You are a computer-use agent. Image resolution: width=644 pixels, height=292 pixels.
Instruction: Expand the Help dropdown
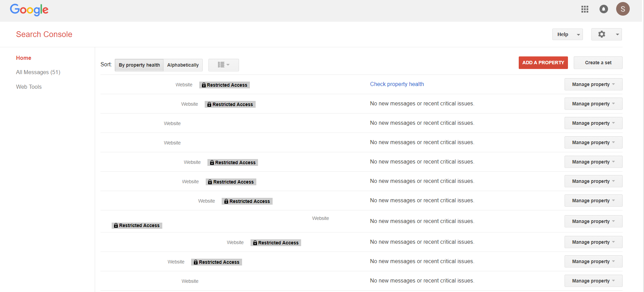pos(567,34)
